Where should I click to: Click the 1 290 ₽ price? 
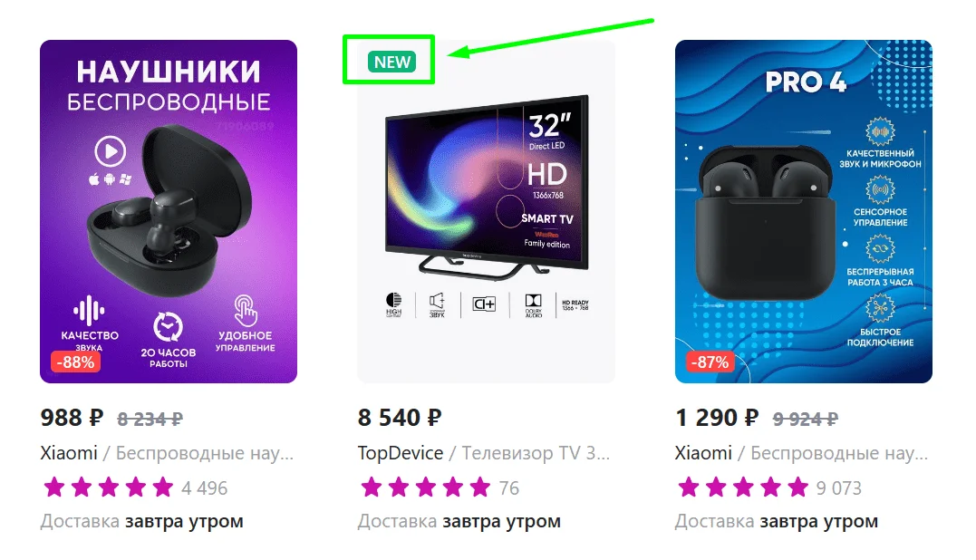(x=717, y=418)
